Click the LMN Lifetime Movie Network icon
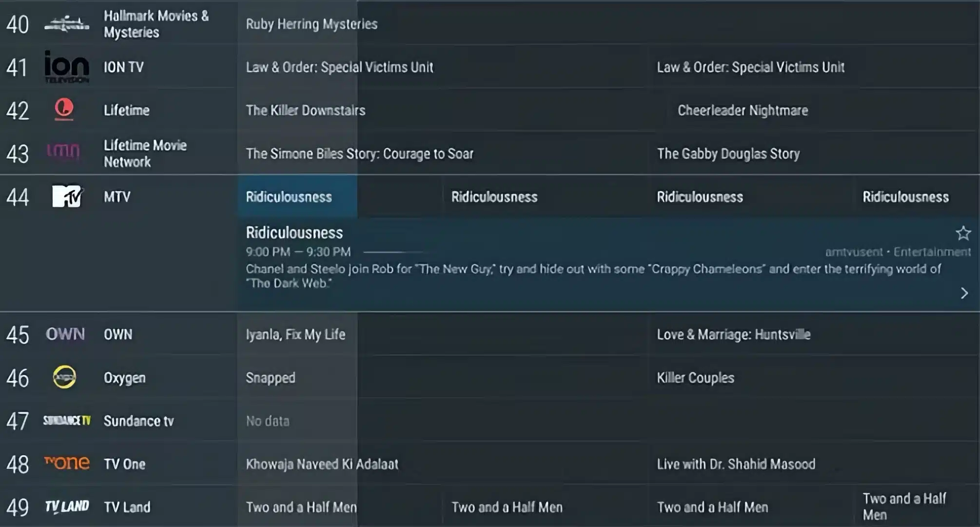The width and height of the screenshot is (980, 527). click(63, 154)
